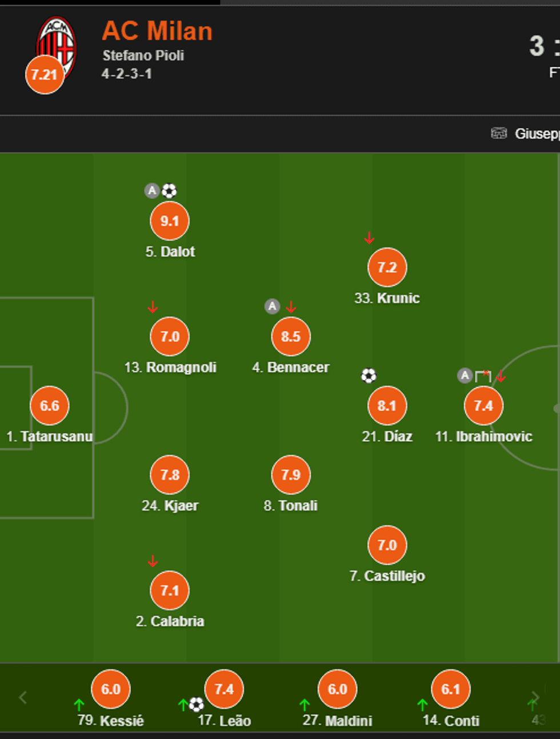Click the red substitution arrow above Krunic
Screen dimensions: 560x739
pos(369,237)
